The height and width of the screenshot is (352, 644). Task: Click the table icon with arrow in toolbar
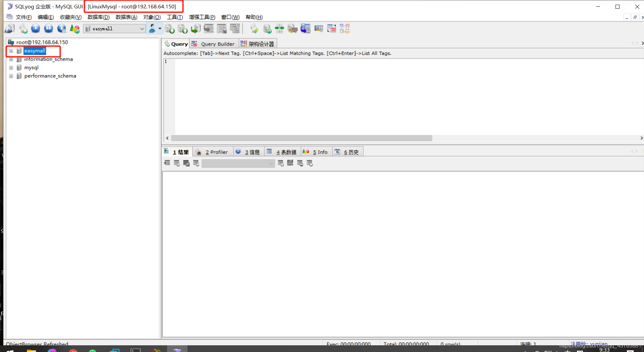tap(209, 29)
